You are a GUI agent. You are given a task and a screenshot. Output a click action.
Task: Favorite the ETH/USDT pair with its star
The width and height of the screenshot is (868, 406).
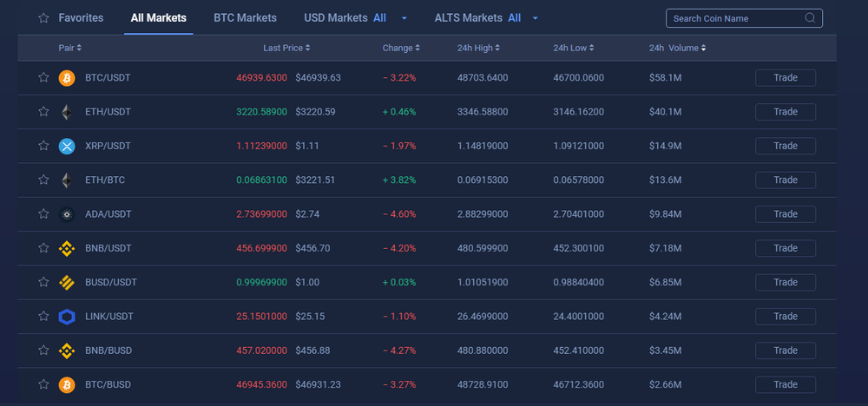[43, 112]
